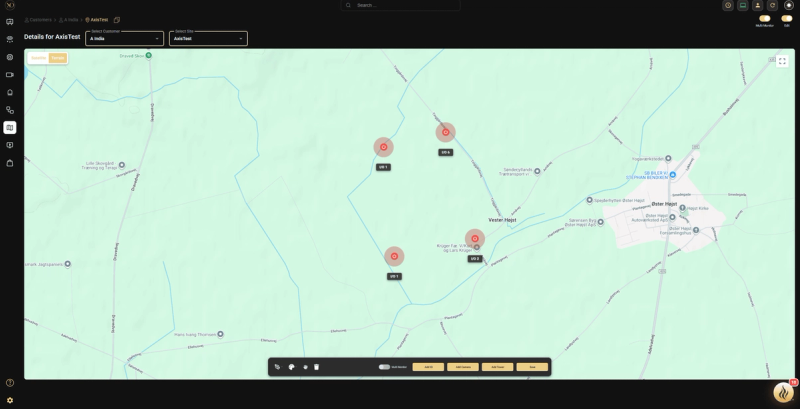The image size is (800, 409).
Task: Open the target circle icon in sidebar
Action: coord(10,57)
